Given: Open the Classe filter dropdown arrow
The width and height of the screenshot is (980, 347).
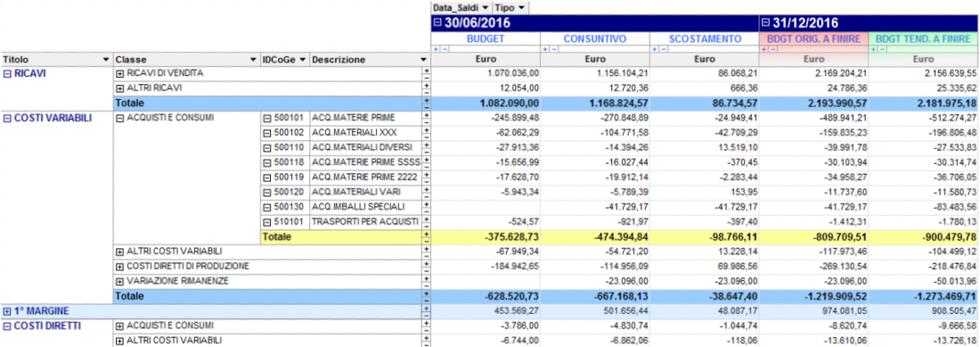Looking at the screenshot, I should click(253, 60).
